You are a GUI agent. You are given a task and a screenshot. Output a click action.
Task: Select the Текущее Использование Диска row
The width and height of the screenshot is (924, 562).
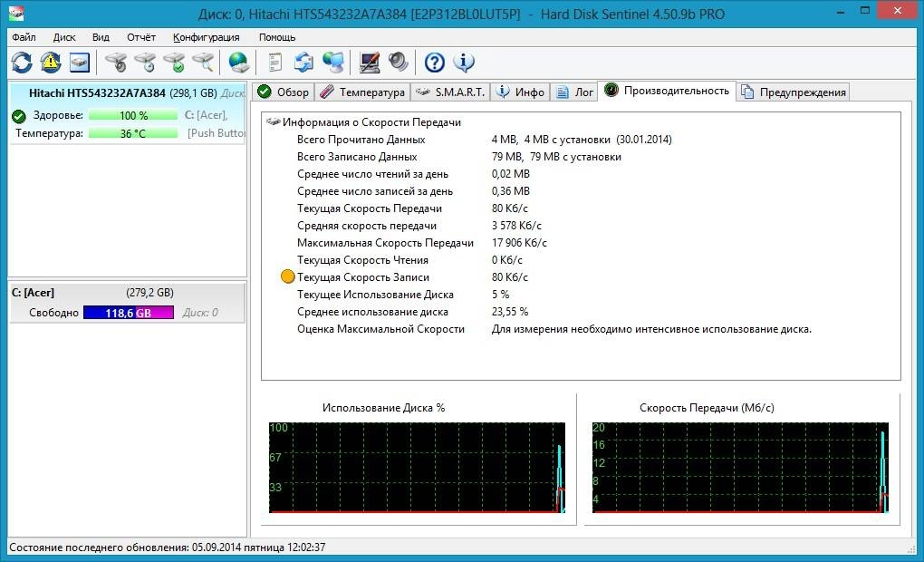[x=403, y=294]
